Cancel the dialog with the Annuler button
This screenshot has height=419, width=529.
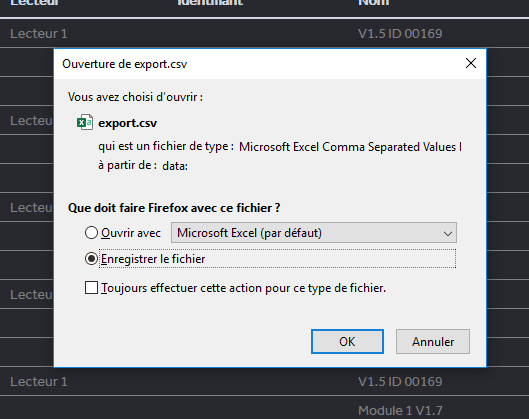(x=433, y=342)
